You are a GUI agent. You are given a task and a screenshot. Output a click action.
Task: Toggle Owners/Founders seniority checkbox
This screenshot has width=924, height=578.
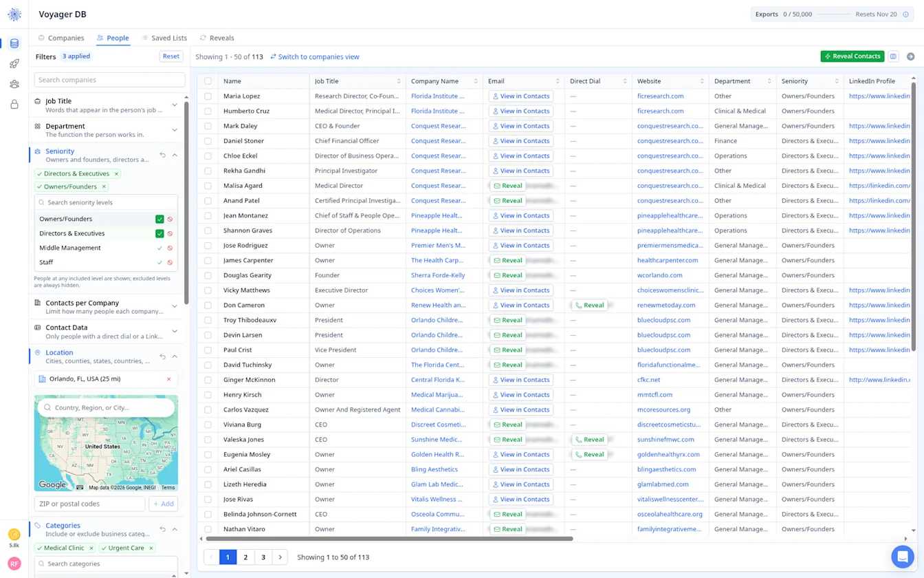pyautogui.click(x=159, y=219)
